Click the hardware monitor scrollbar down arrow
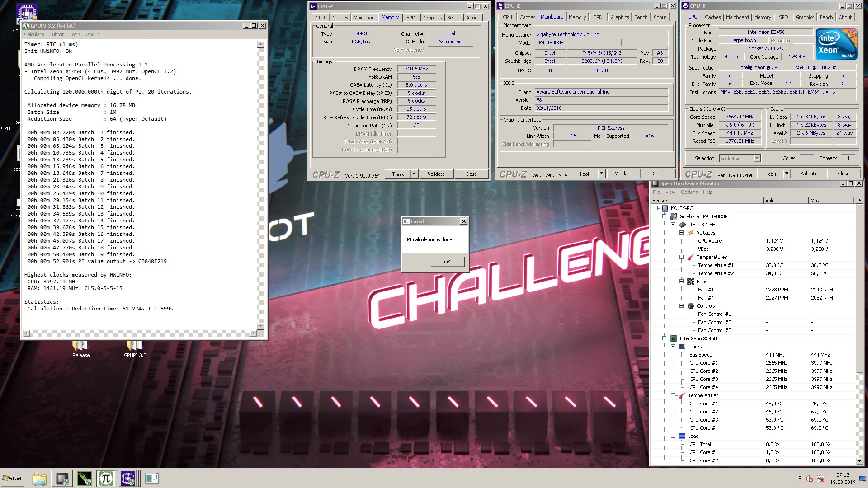This screenshot has width=868, height=488. (x=859, y=461)
